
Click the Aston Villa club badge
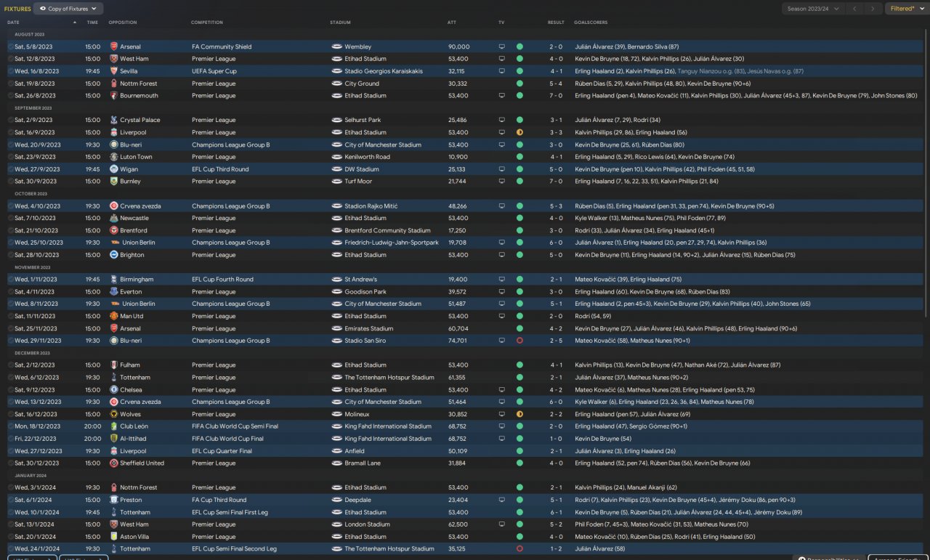[113, 537]
